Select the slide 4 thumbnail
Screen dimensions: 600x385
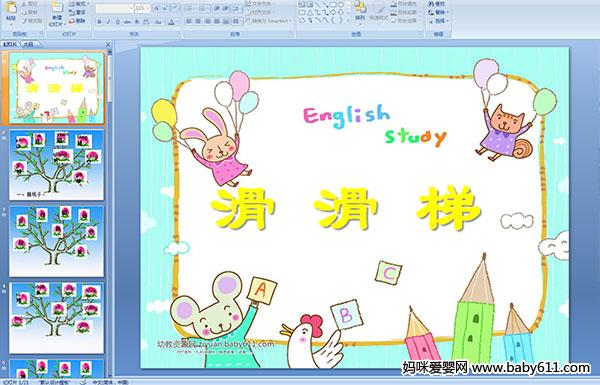click(57, 318)
